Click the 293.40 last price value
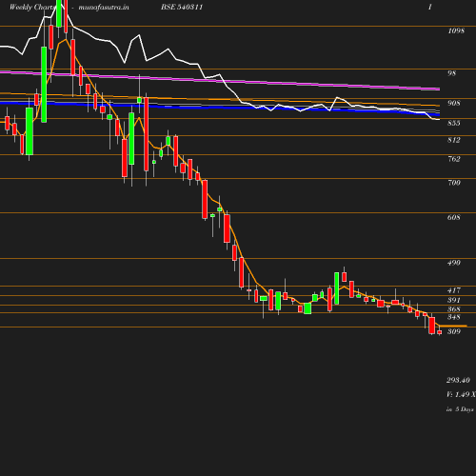Viewport: 476px width, 476px height. pyautogui.click(x=458, y=380)
